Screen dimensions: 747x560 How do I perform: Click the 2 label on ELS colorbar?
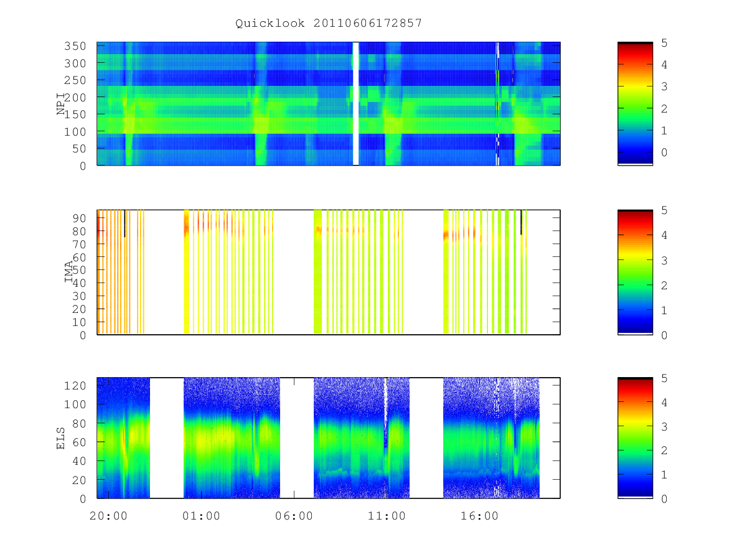pos(665,450)
